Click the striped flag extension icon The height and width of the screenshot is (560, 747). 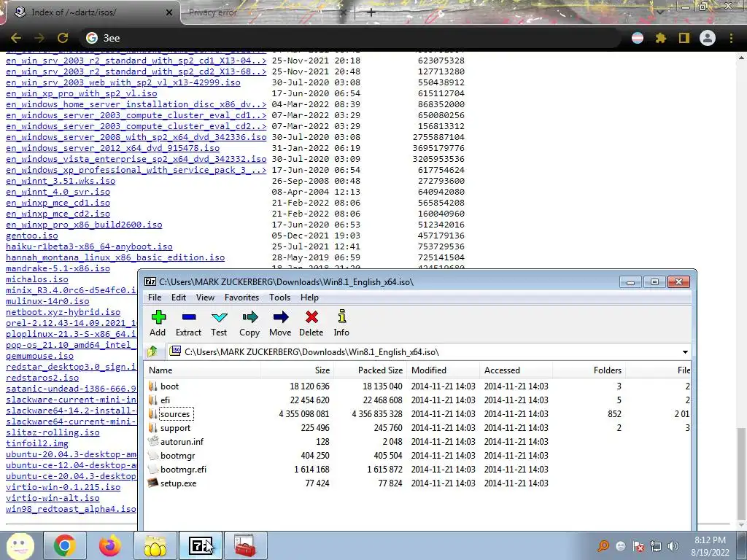pos(638,38)
